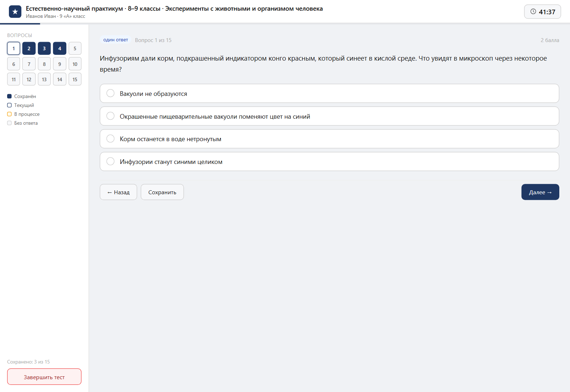Switch to question 6
This screenshot has height=392, width=570.
click(x=14, y=64)
